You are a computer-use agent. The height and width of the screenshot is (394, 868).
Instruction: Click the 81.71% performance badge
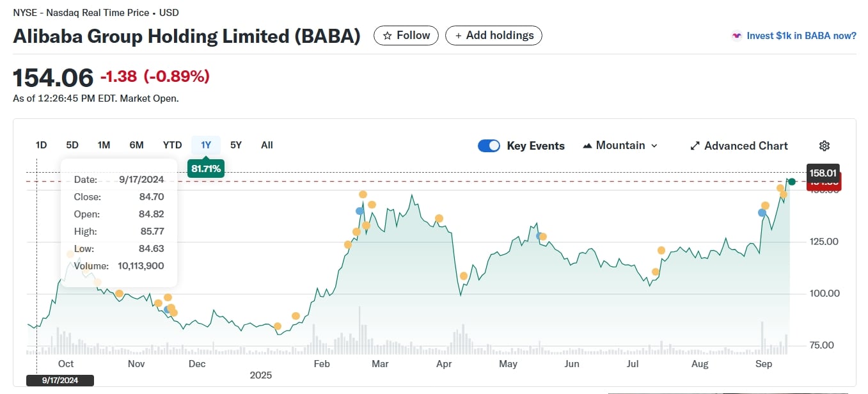205,169
